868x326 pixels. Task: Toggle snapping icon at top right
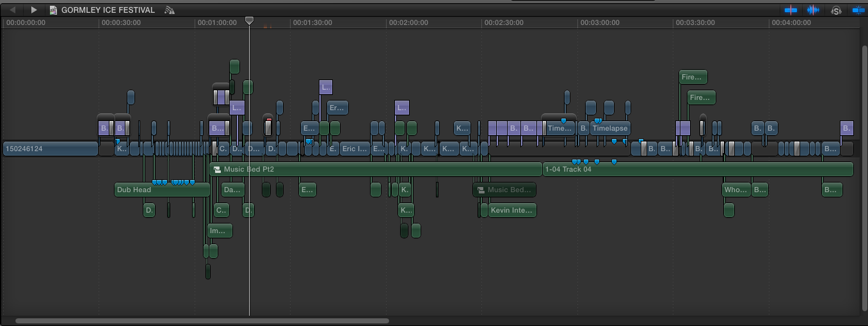click(x=858, y=10)
